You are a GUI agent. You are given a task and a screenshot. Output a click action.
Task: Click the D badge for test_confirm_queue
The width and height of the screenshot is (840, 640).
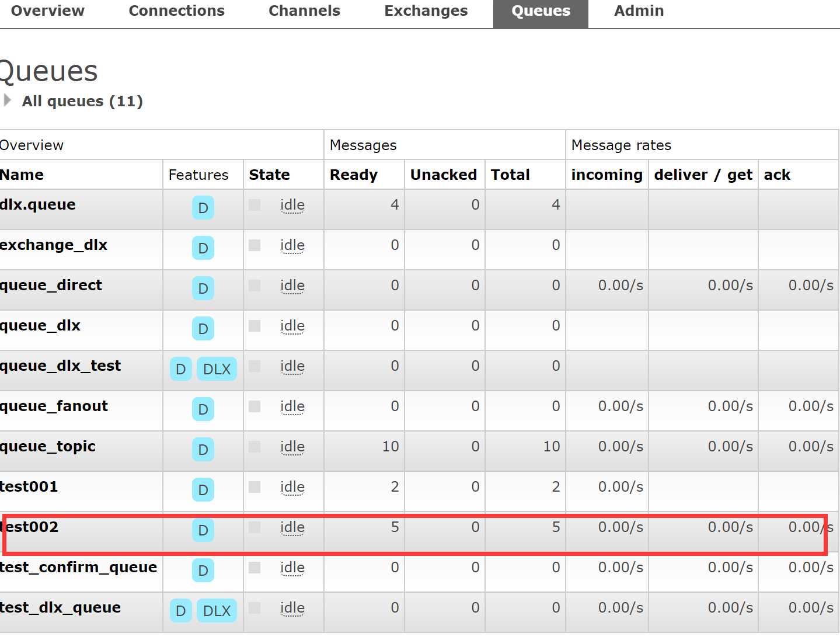203,571
